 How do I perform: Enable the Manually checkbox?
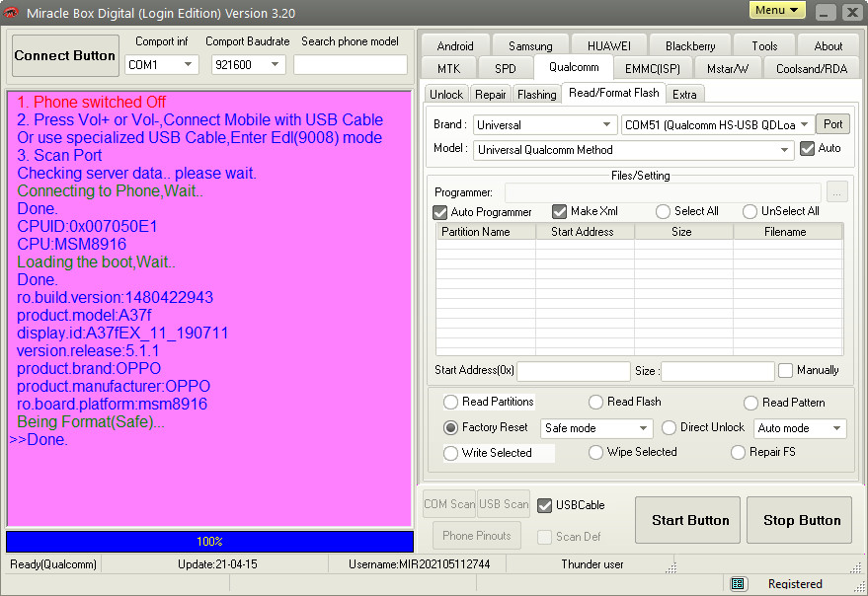coord(785,370)
